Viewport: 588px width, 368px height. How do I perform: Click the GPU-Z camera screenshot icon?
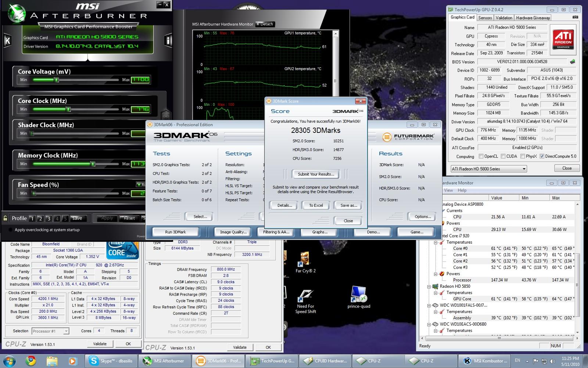pyautogui.click(x=575, y=17)
